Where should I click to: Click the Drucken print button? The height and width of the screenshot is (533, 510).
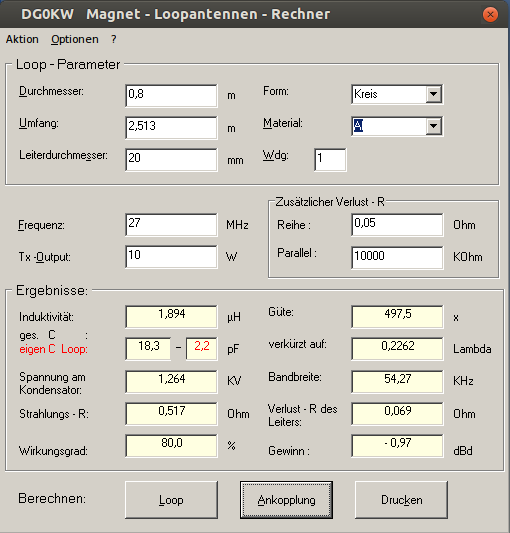click(401, 500)
